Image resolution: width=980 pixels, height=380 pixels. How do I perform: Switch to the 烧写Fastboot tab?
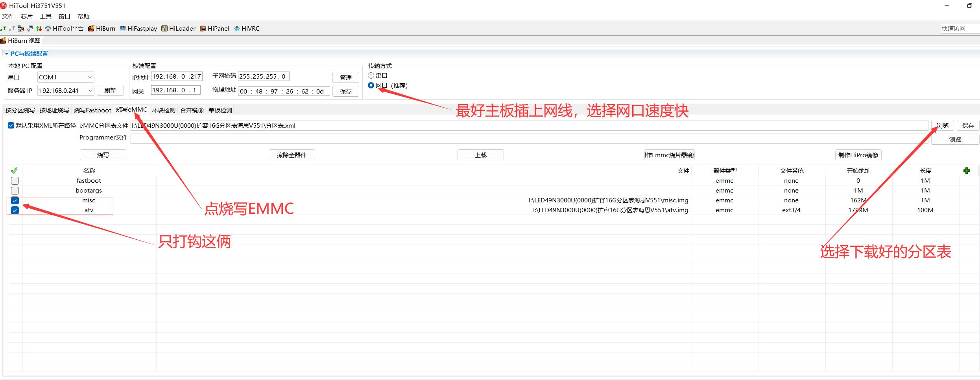[x=92, y=110]
